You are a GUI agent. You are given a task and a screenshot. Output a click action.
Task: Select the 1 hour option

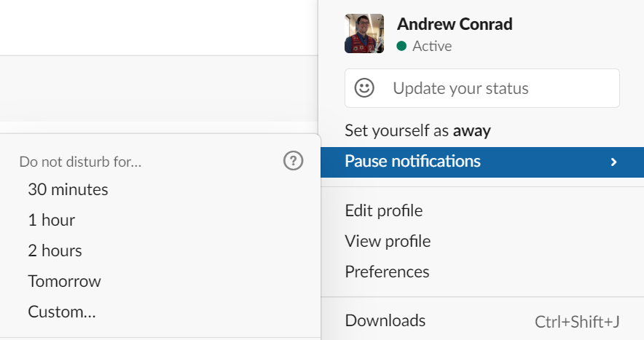coord(51,220)
